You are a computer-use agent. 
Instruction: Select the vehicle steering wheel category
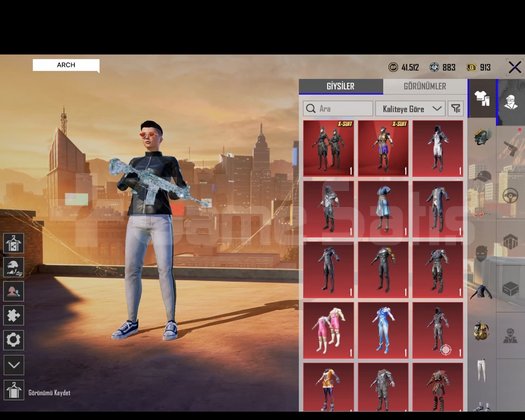click(510, 195)
